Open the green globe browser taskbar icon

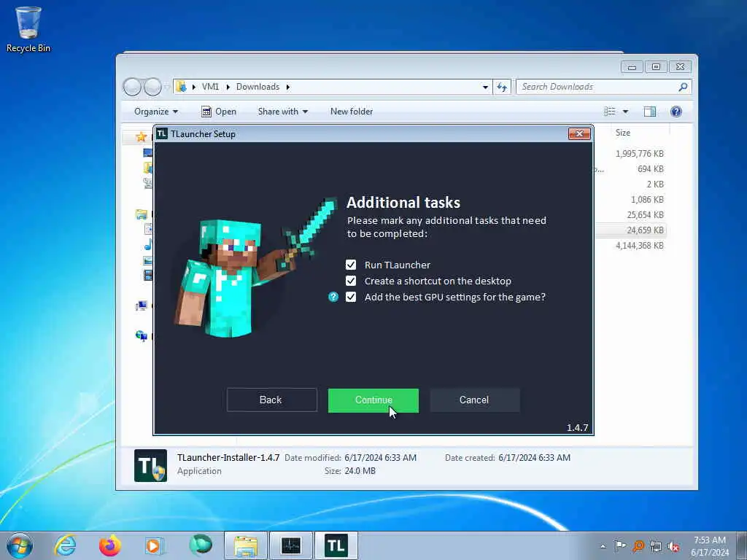(201, 545)
